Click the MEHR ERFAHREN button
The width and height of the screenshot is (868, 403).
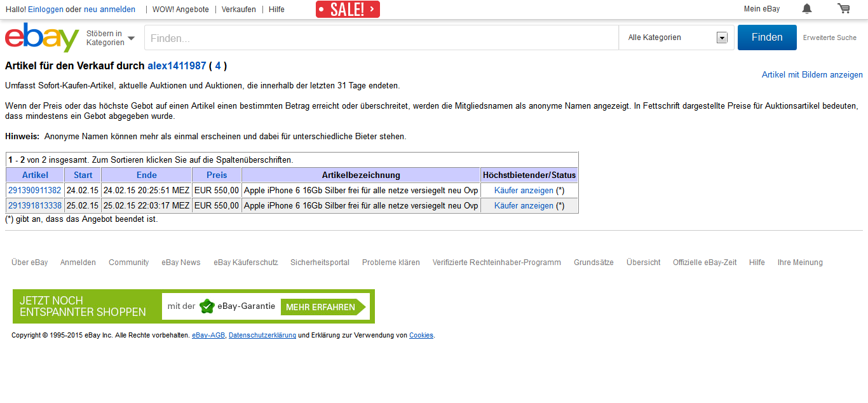click(323, 307)
